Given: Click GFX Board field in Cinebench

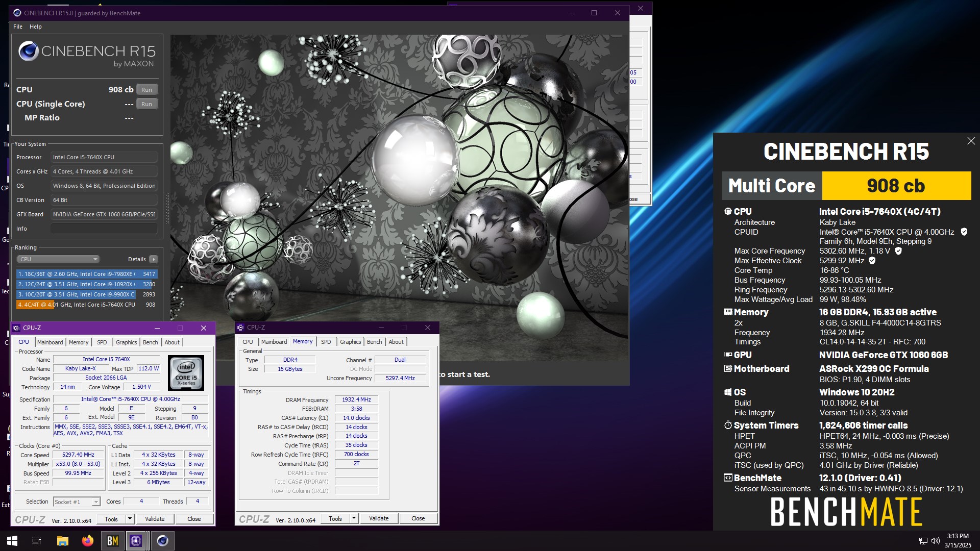Looking at the screenshot, I should [104, 214].
